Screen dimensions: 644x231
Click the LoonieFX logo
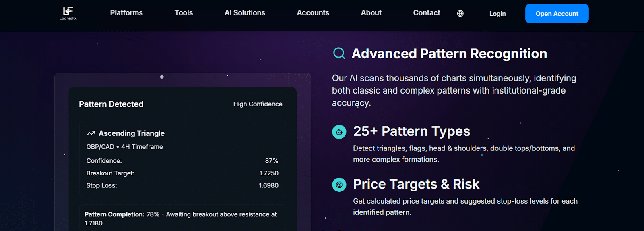(68, 13)
